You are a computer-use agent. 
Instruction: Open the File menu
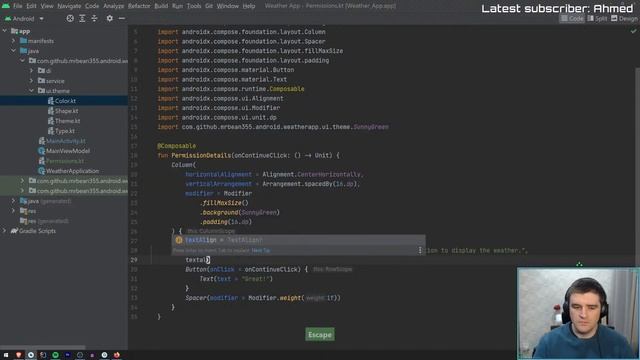[18, 6]
